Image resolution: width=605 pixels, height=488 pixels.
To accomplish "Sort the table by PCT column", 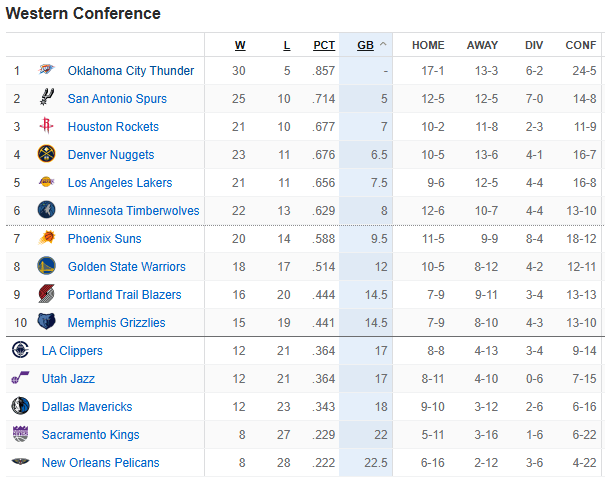I will (324, 45).
